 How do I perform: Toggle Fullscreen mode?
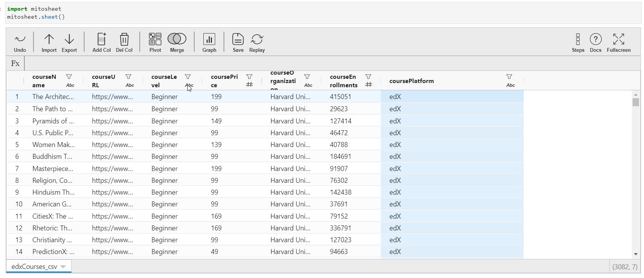tap(618, 42)
